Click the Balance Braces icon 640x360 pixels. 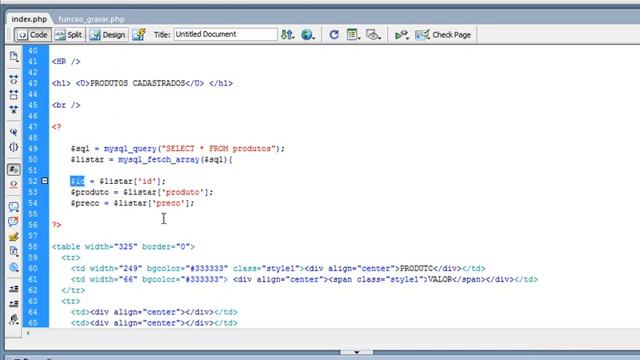(13, 147)
